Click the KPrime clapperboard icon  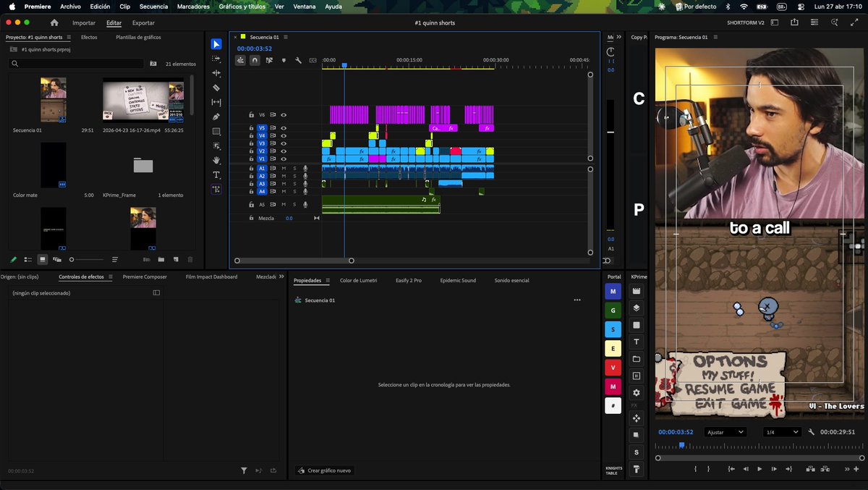(637, 291)
